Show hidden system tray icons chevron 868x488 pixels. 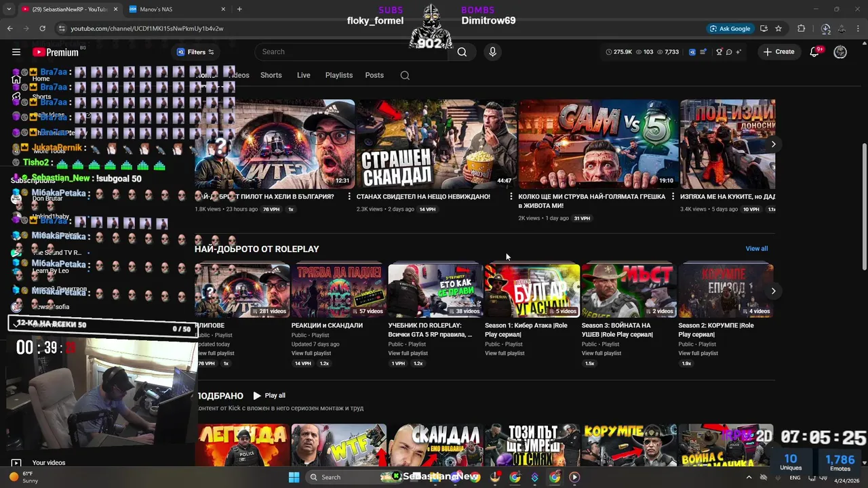tap(749, 477)
